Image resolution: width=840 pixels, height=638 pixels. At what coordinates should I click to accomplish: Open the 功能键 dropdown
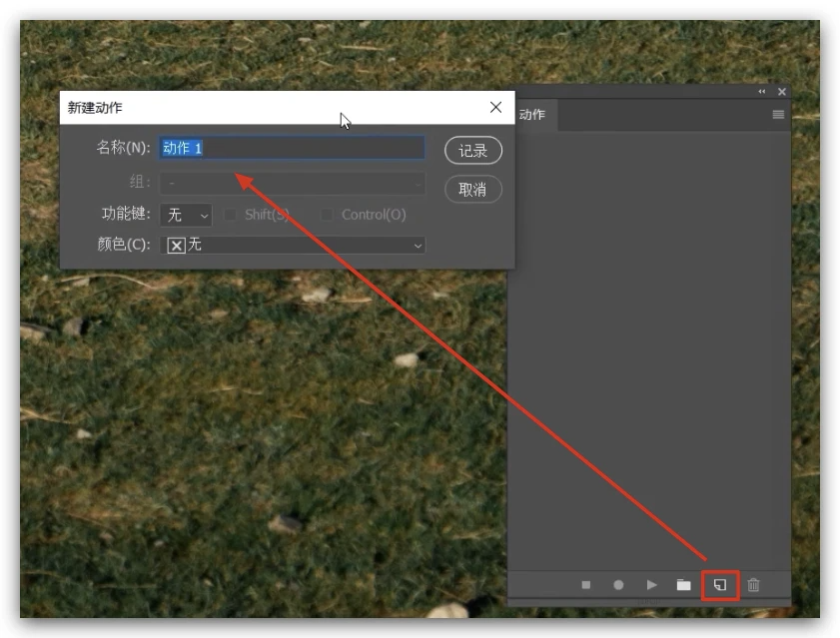point(186,215)
